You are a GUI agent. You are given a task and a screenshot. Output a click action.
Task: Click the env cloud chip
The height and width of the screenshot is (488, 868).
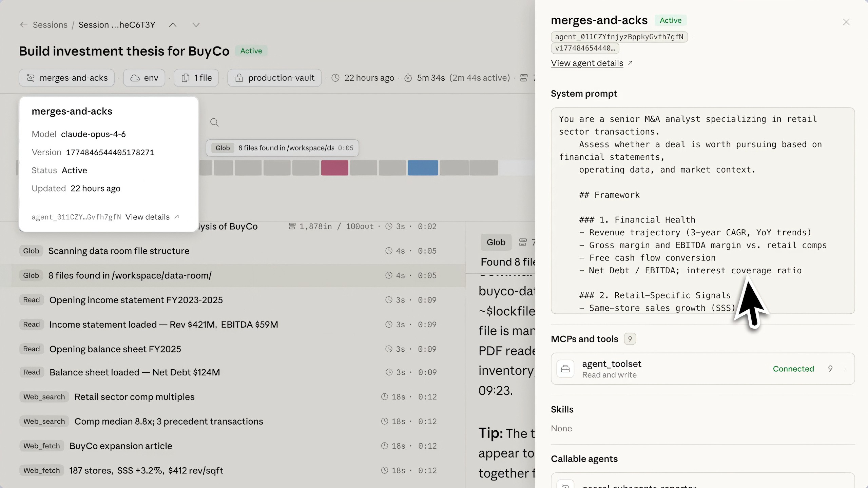click(x=144, y=78)
